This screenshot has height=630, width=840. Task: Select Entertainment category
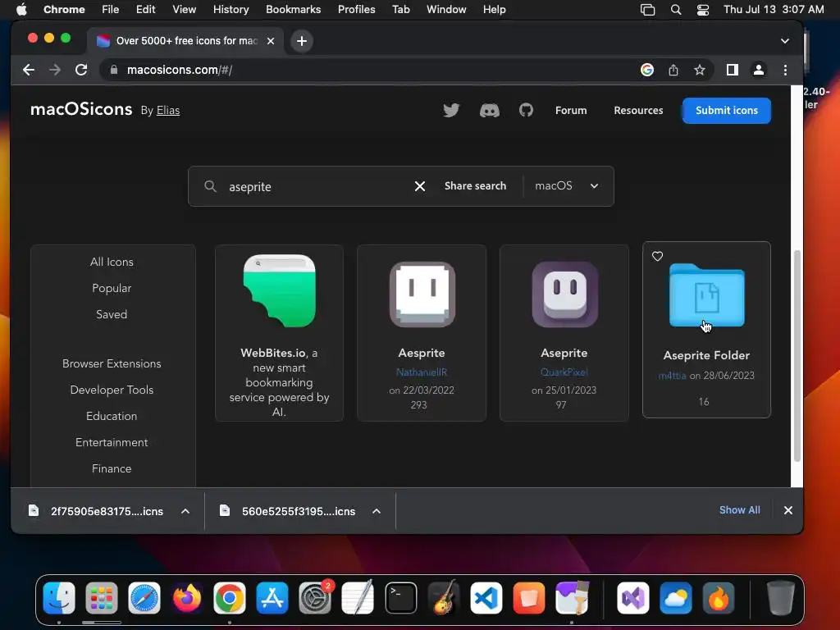[x=112, y=442]
